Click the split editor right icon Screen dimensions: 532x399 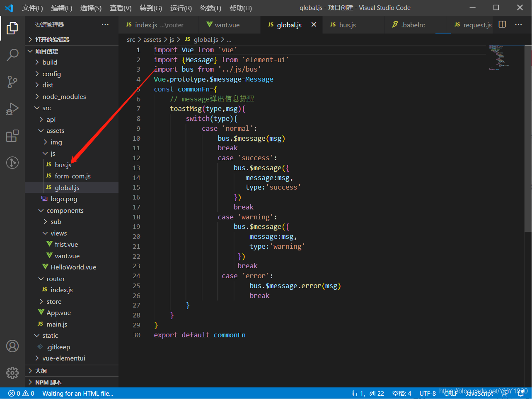502,24
